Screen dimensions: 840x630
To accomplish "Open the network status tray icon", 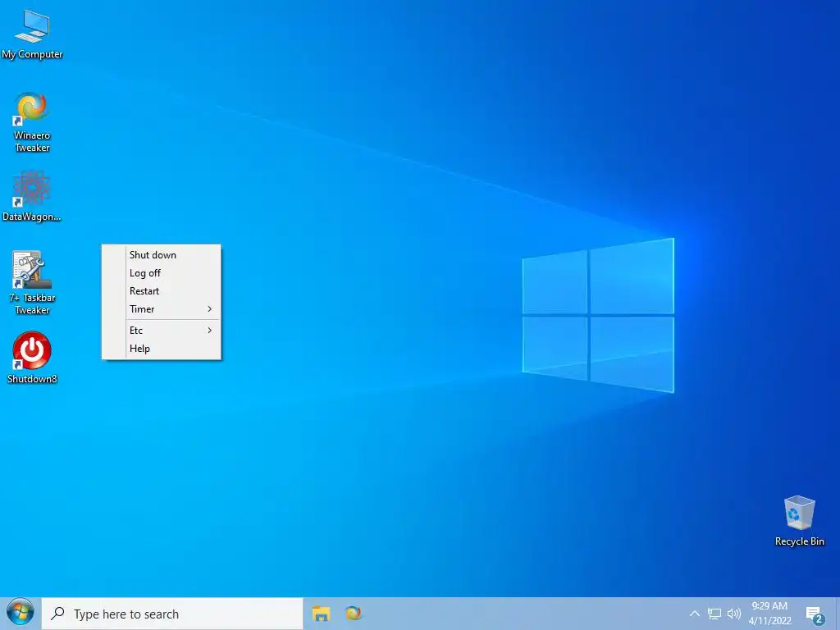I will click(714, 614).
